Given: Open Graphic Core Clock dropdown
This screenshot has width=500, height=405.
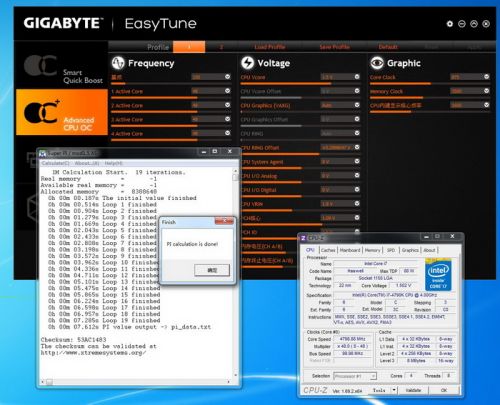Looking at the screenshot, I should coord(487,77).
